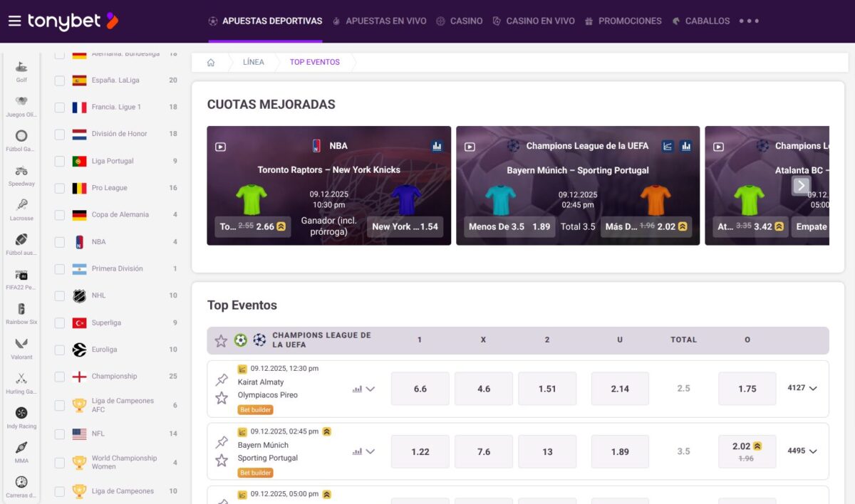This screenshot has height=504, width=855.
Task: Click TOP EVENTOS breadcrumb
Action: click(x=315, y=63)
